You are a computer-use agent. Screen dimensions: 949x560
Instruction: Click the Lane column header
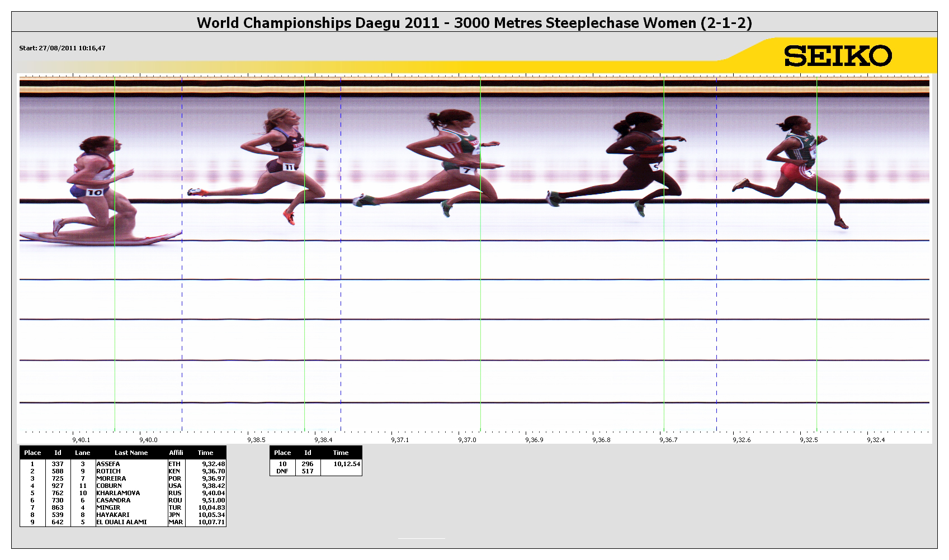click(83, 453)
